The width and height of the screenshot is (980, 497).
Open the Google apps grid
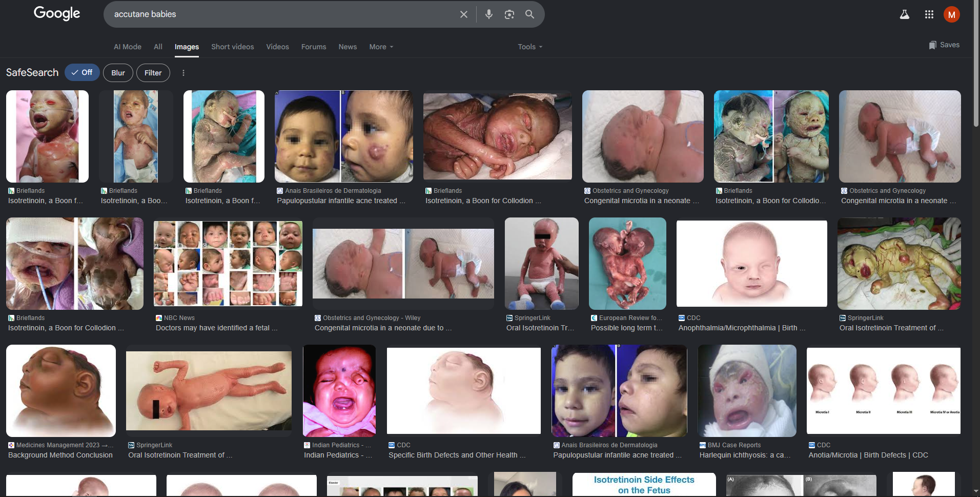(929, 14)
